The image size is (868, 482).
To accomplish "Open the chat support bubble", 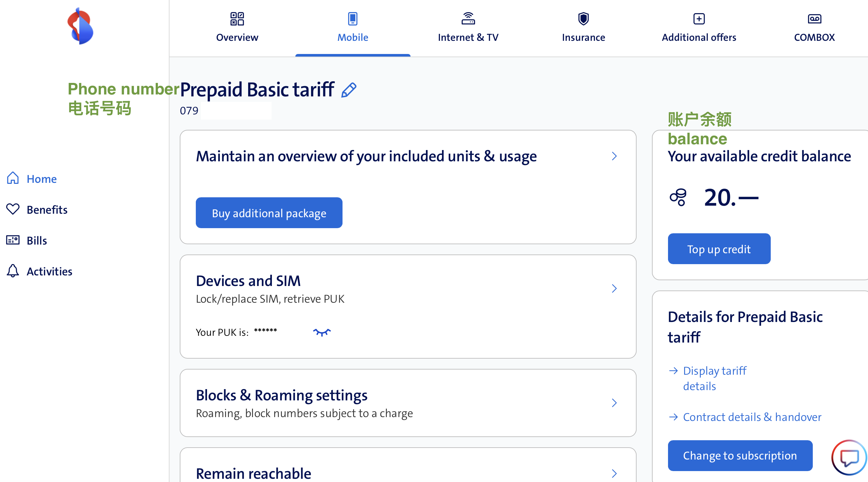I will tap(849, 457).
